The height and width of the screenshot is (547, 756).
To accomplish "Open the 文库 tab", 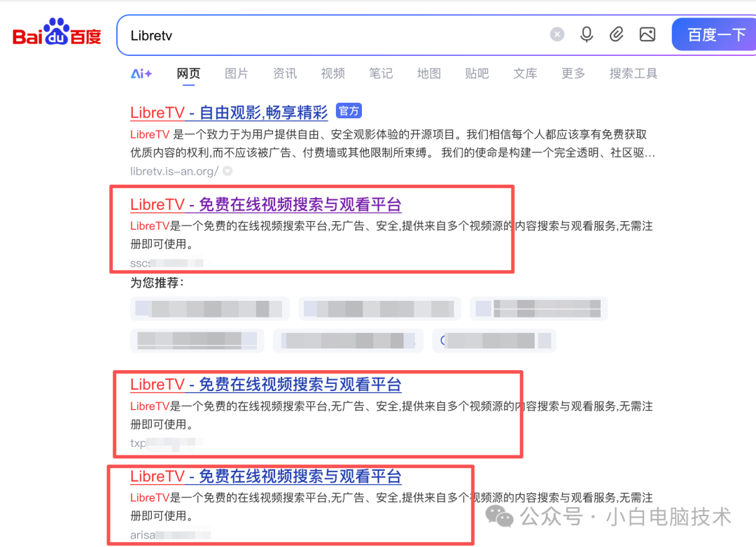I will click(x=525, y=73).
